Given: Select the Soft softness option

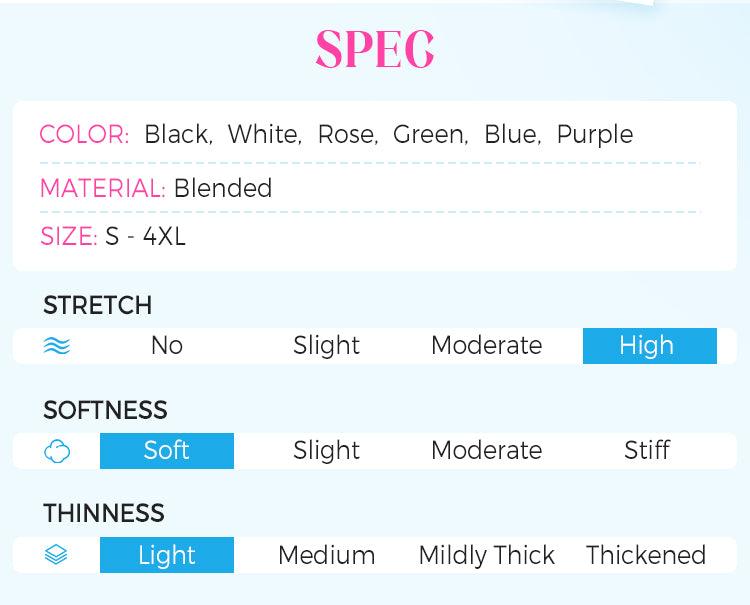Looking at the screenshot, I should [167, 451].
